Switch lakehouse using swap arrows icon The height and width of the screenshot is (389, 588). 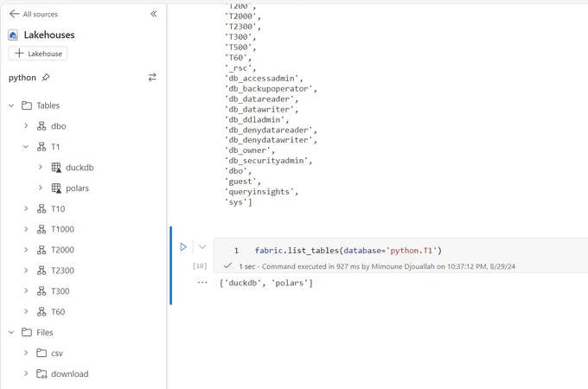(152, 77)
